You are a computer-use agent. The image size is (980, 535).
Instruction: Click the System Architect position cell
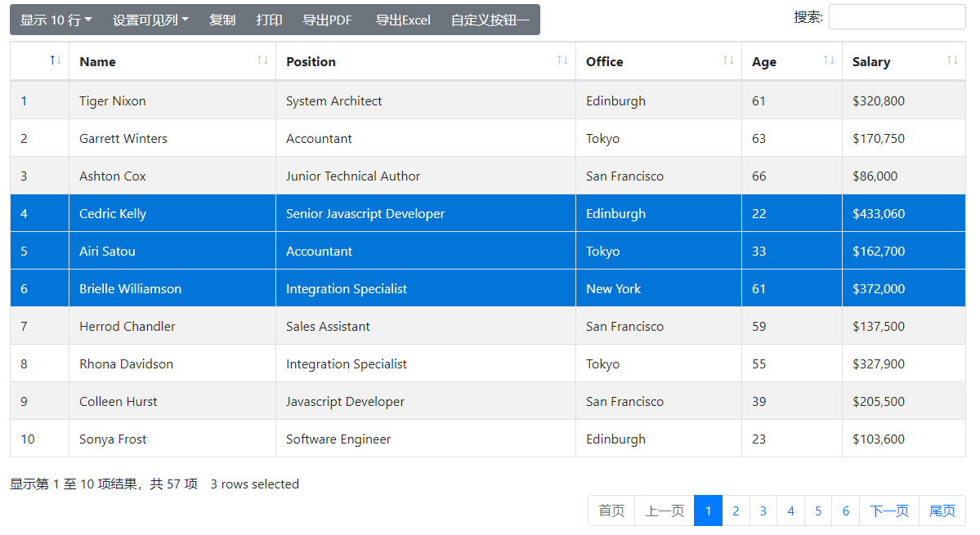pos(425,100)
